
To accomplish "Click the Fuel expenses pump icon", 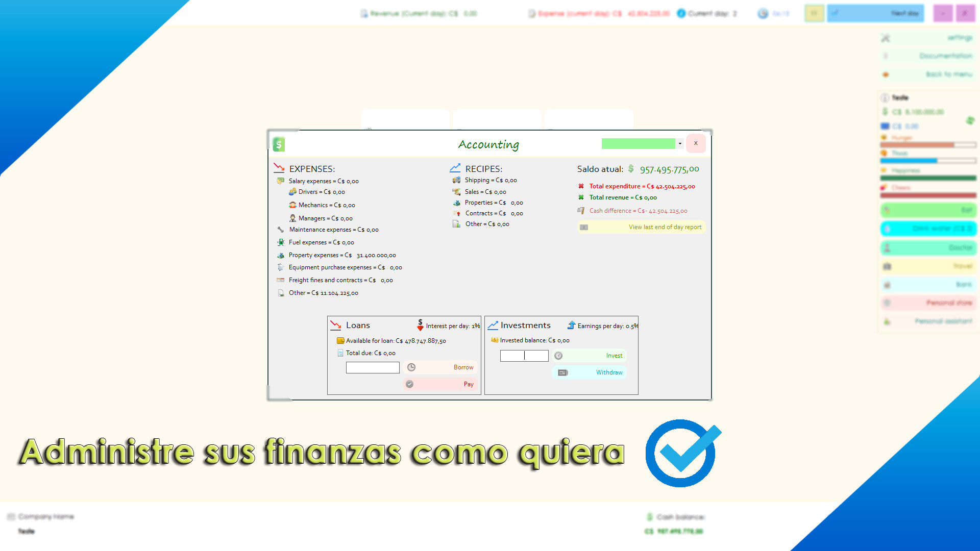I will point(281,242).
